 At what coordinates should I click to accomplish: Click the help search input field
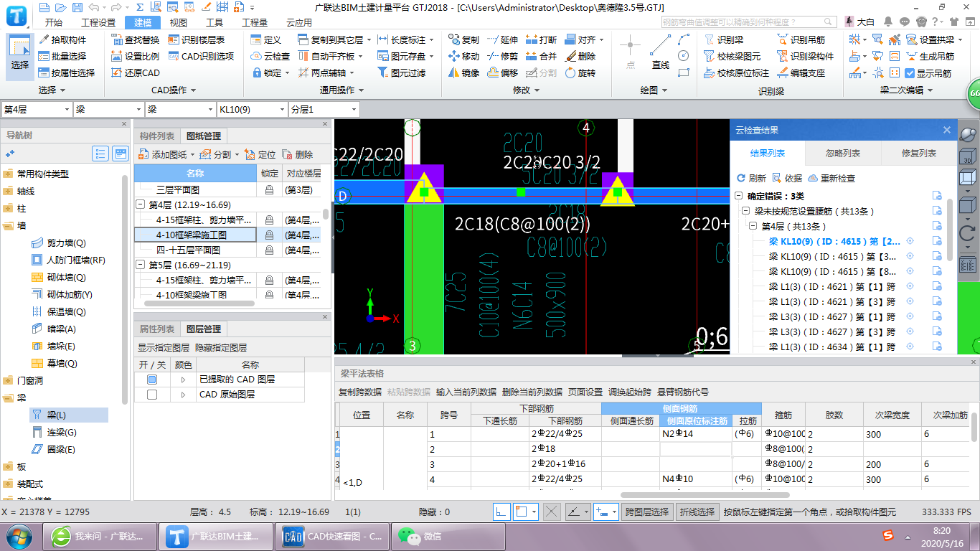click(x=747, y=22)
